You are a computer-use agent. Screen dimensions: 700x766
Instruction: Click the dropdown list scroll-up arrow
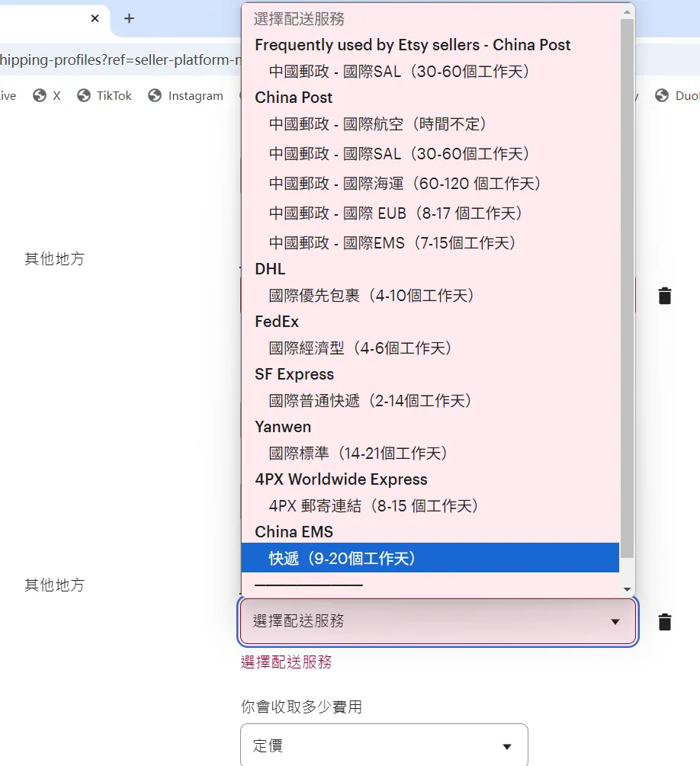click(x=627, y=11)
